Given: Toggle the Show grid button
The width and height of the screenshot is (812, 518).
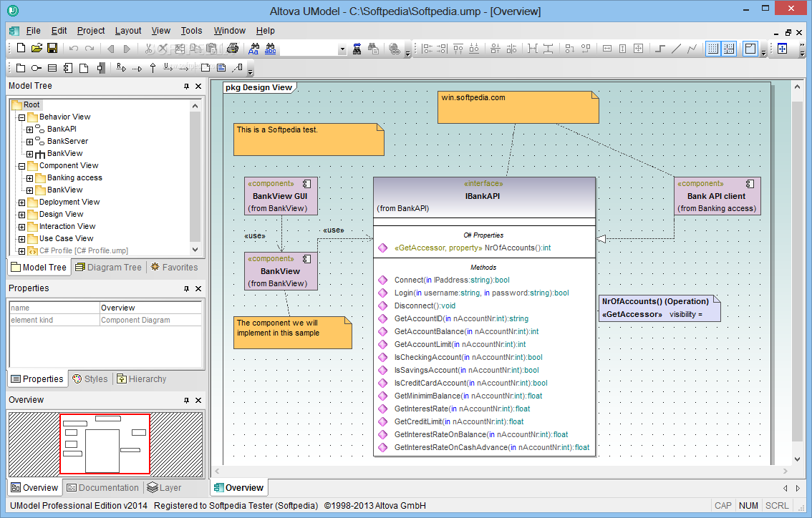Looking at the screenshot, I should click(x=712, y=49).
